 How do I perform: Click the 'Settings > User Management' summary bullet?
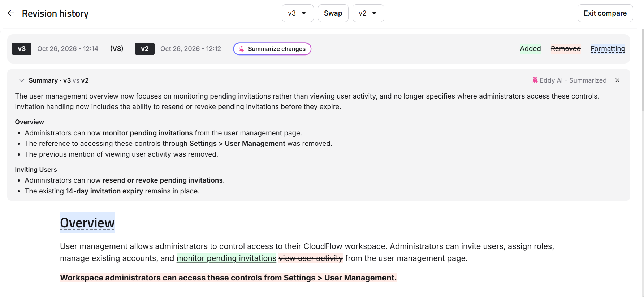(x=178, y=144)
